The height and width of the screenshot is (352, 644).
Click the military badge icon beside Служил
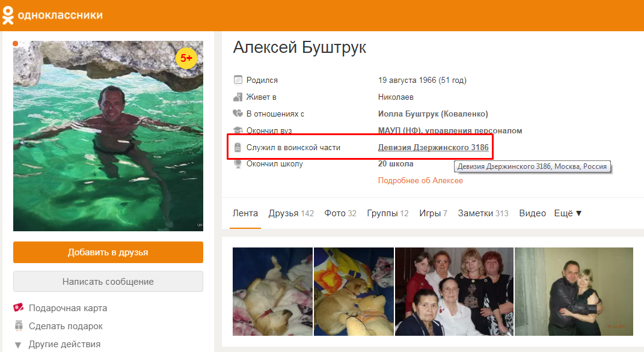click(238, 147)
